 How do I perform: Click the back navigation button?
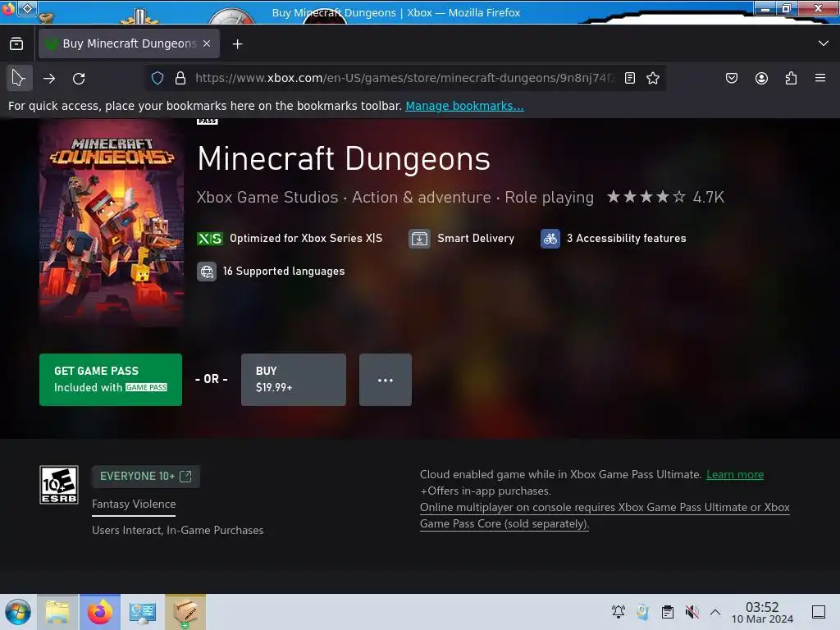click(19, 78)
